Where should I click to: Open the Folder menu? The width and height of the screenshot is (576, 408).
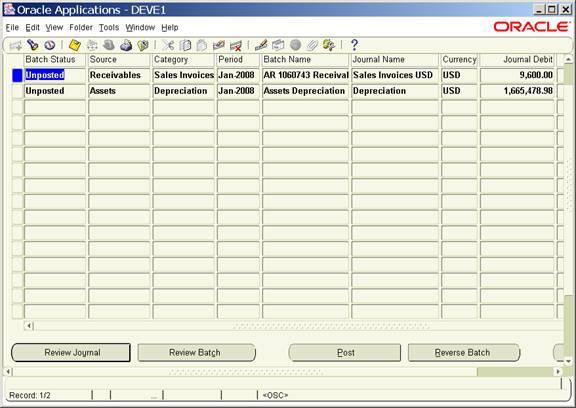pos(81,28)
